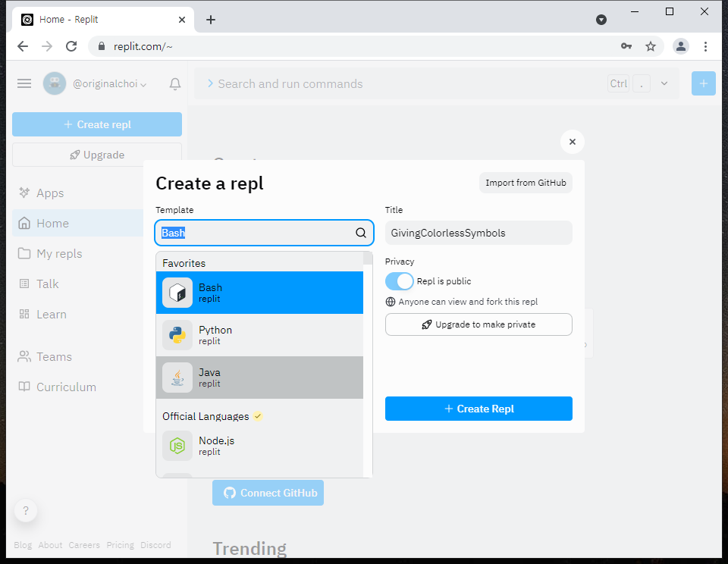Open My repls in the sidebar
This screenshot has height=564, width=728.
50,253
